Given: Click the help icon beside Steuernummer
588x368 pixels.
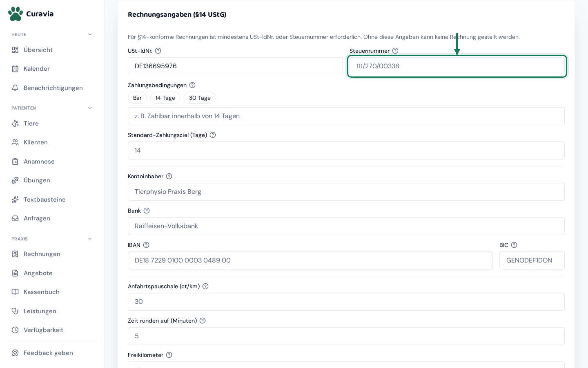Looking at the screenshot, I should pos(395,51).
